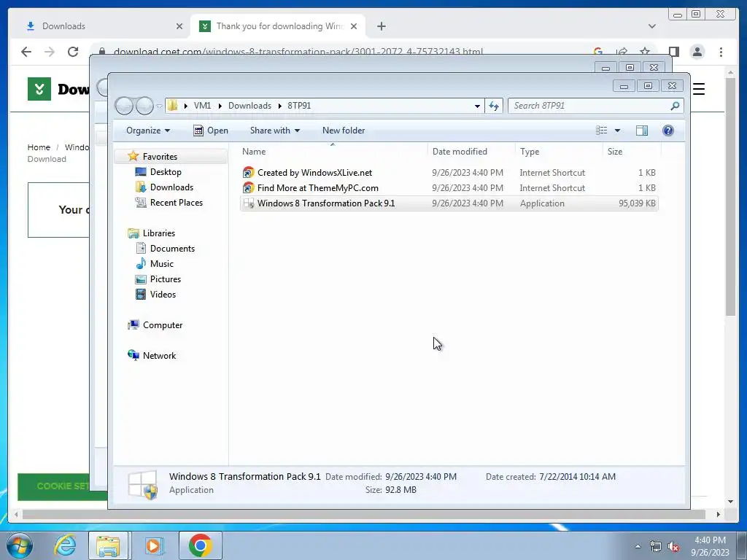Toggle the preview pane icon

pyautogui.click(x=642, y=131)
